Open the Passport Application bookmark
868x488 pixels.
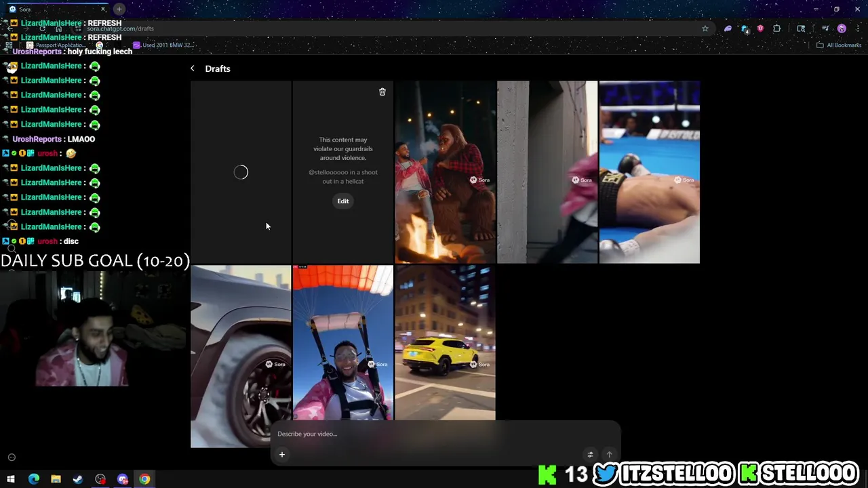coord(56,45)
